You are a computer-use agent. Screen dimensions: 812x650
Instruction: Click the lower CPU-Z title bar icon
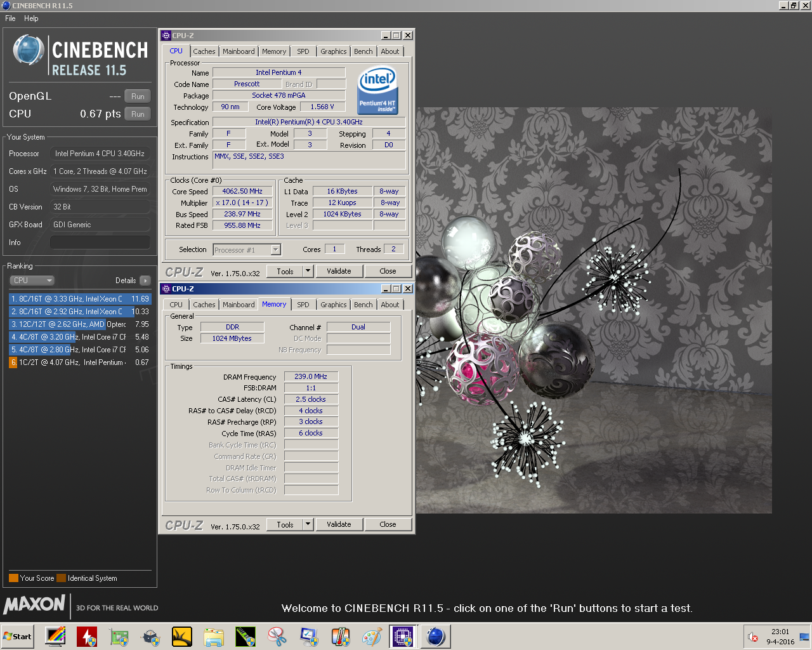click(166, 289)
